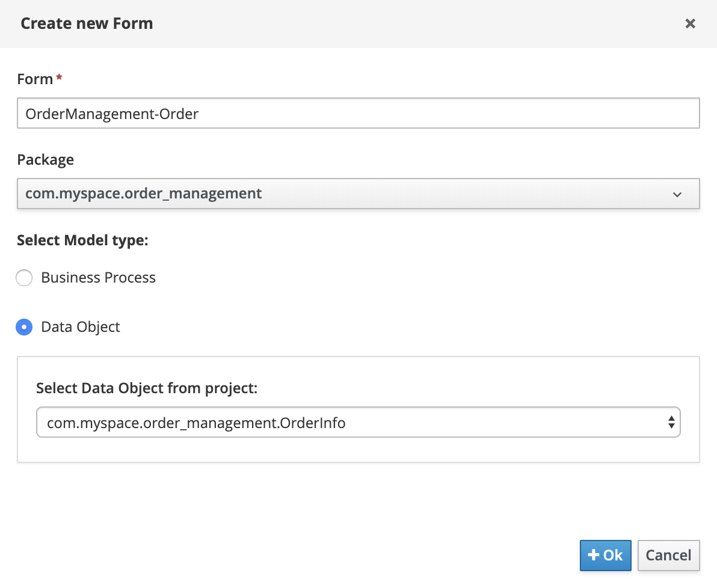Cancel the new form dialog
The width and height of the screenshot is (717, 588).
tap(668, 555)
